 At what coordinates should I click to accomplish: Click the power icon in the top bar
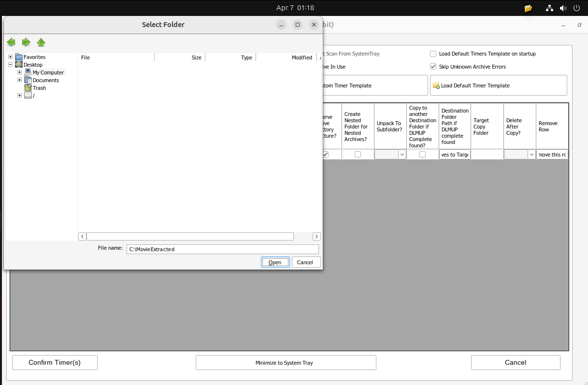click(576, 8)
